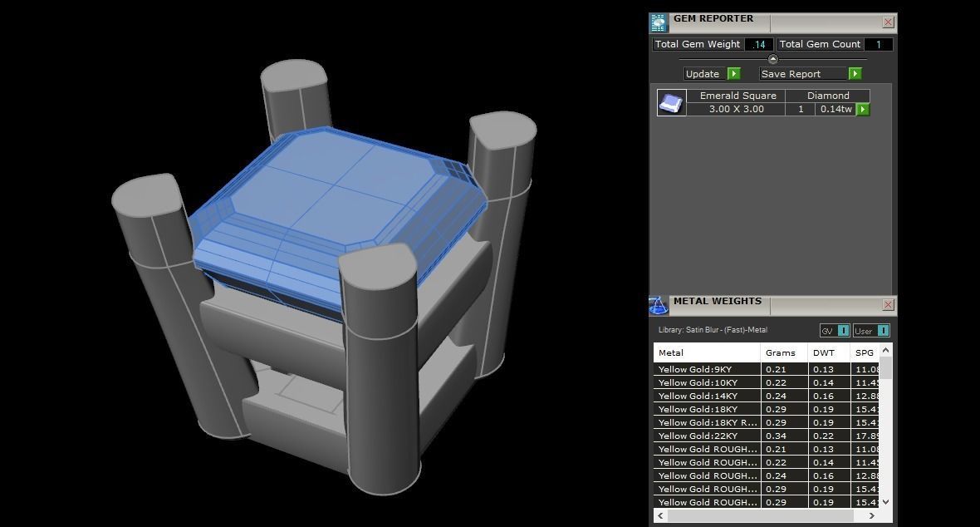980x527 pixels.
Task: Sort by the SPG column header
Action: click(x=865, y=353)
